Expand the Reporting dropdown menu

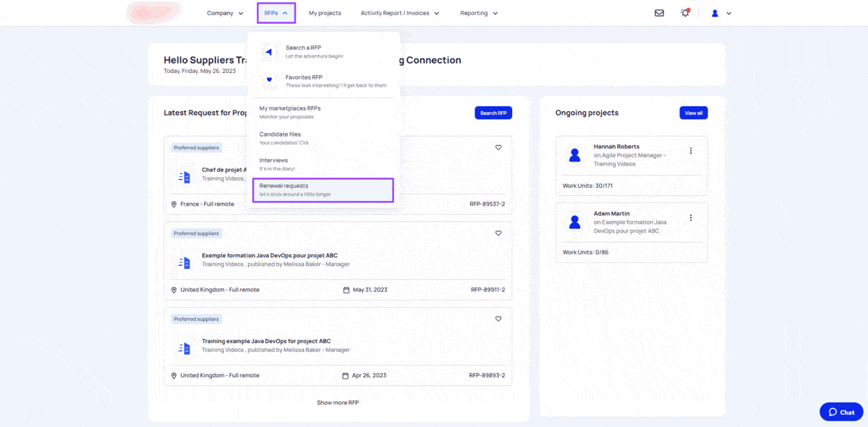click(x=479, y=13)
